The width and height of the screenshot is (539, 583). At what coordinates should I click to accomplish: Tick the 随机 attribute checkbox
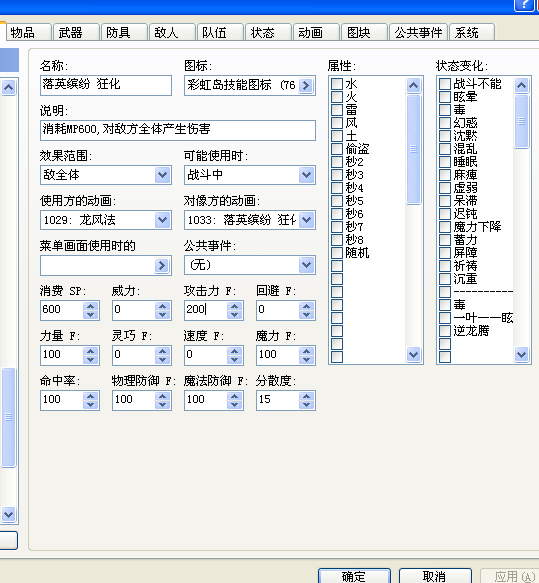click(x=337, y=253)
